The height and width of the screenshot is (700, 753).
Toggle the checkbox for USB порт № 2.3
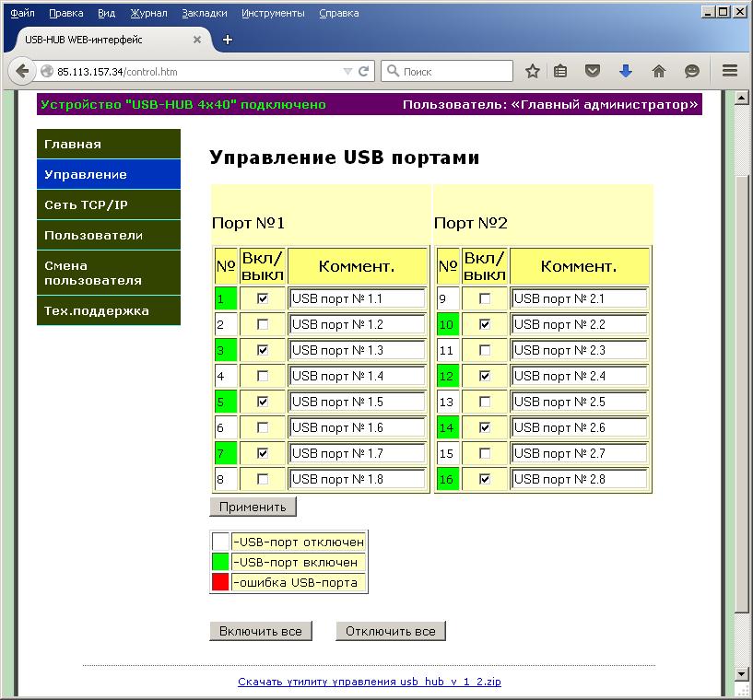pos(485,350)
